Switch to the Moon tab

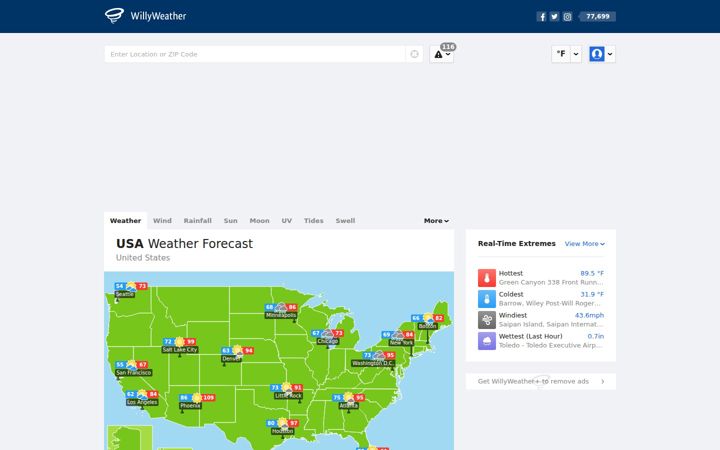259,221
